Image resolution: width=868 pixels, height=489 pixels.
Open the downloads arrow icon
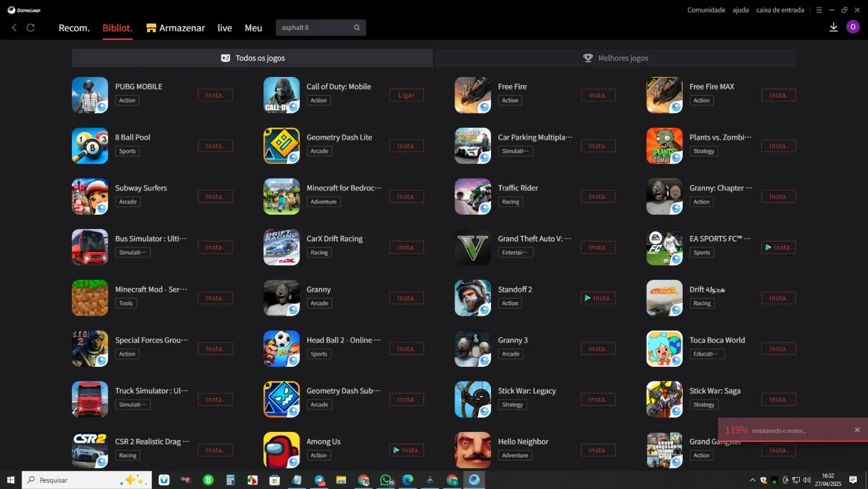point(833,27)
